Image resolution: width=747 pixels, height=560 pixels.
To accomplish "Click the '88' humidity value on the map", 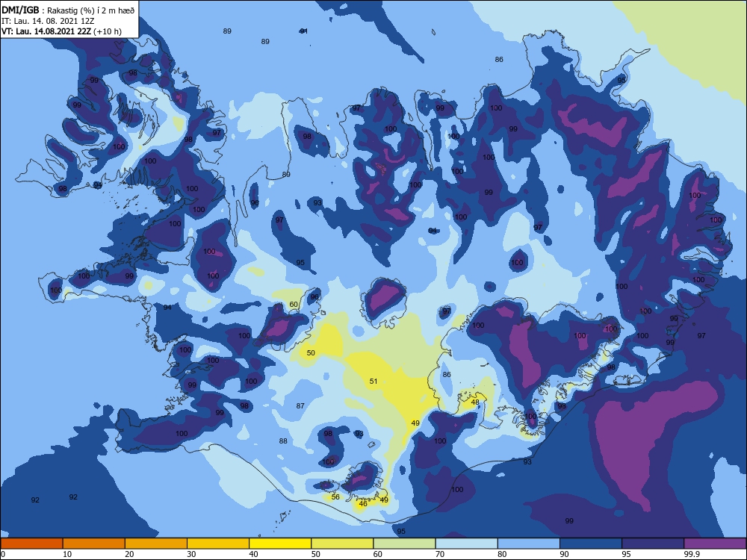I will point(283,441).
